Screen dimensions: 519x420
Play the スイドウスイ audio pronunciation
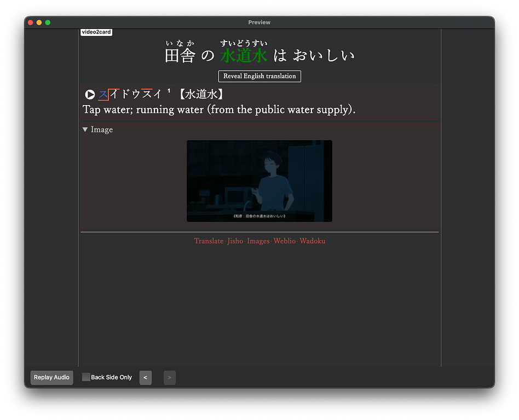tap(90, 94)
